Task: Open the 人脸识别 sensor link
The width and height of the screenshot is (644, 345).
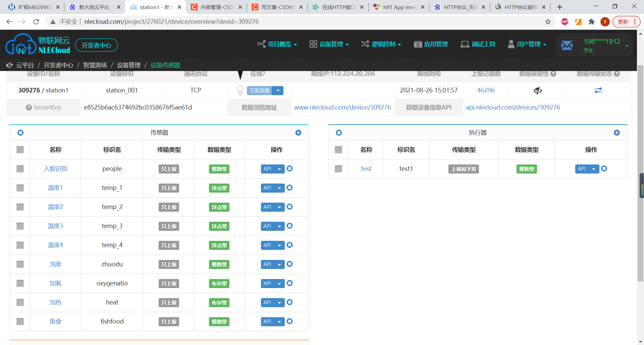Action: click(x=55, y=169)
